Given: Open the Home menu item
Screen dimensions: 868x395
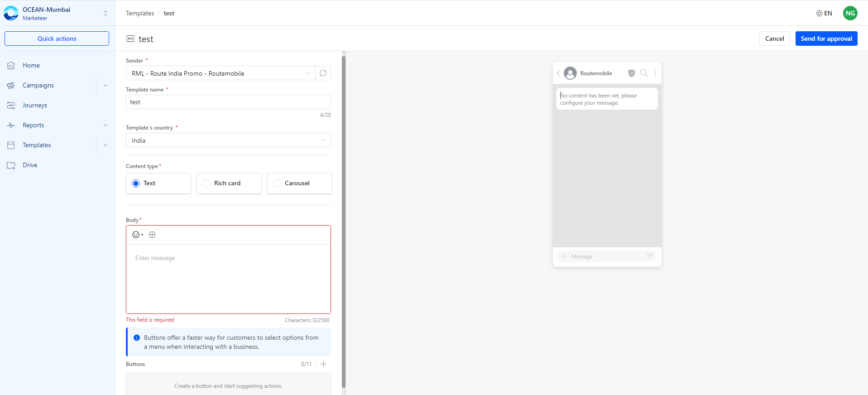Looking at the screenshot, I should tap(31, 65).
